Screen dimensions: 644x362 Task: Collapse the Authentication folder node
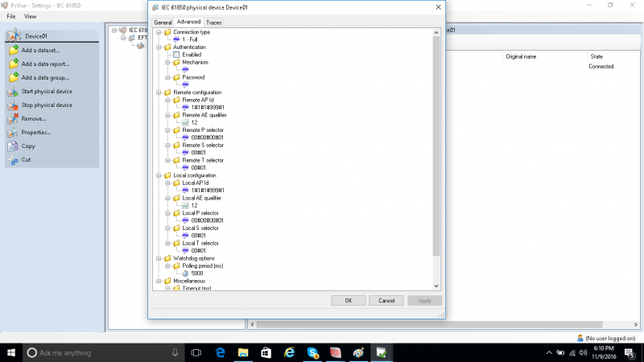pyautogui.click(x=159, y=47)
